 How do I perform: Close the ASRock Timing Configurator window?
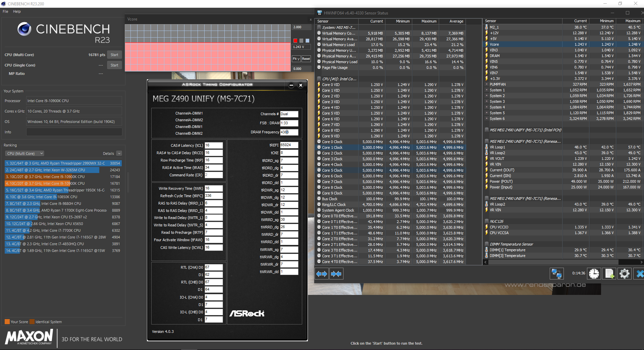tap(301, 85)
